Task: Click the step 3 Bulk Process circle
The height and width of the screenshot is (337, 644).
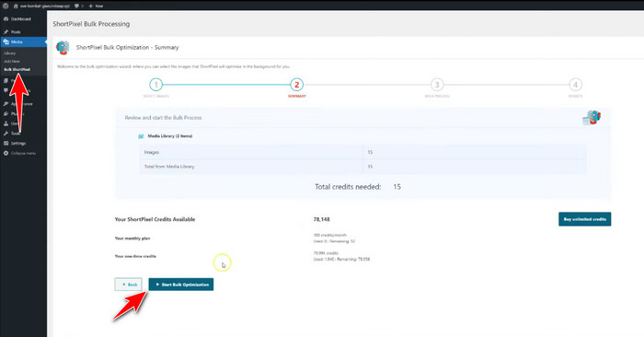Action: pos(437,85)
